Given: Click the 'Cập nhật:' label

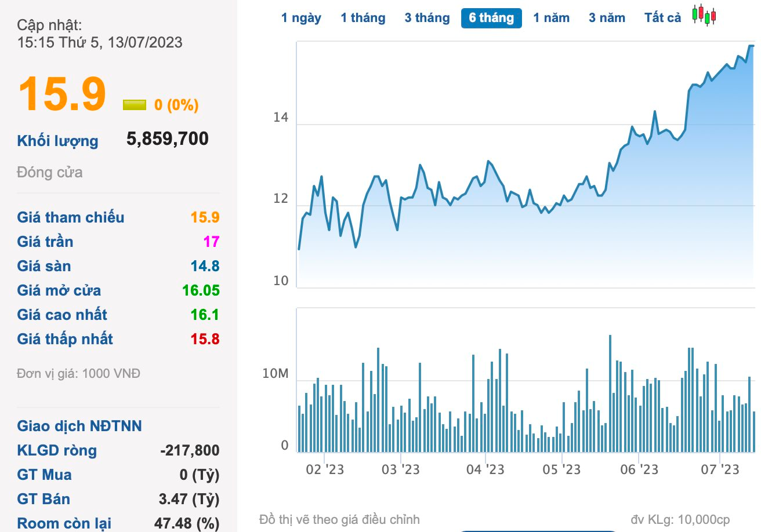Looking at the screenshot, I should [x=49, y=25].
